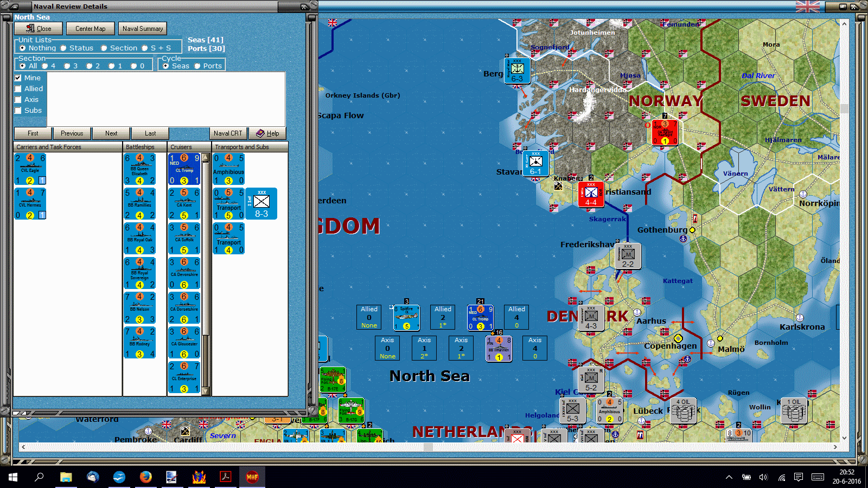Select the CL Enterprise cruiser counter
868x488 pixels.
(184, 377)
